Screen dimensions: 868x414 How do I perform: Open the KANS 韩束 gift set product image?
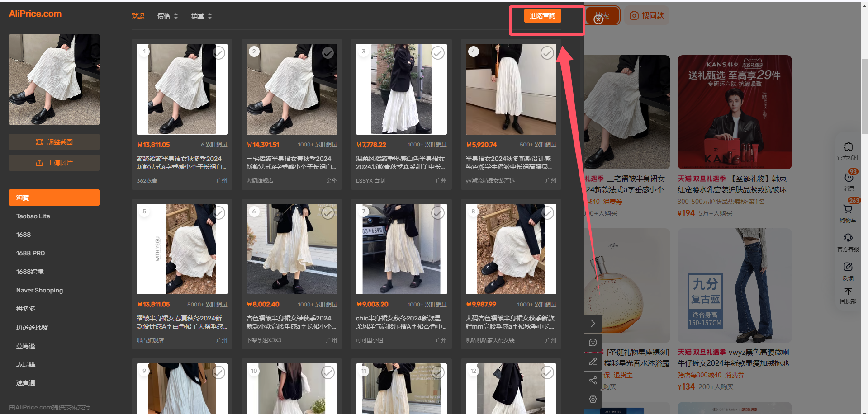click(x=735, y=112)
